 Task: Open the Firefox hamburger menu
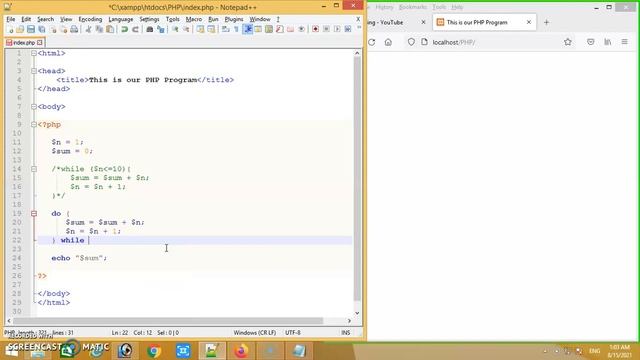point(624,42)
